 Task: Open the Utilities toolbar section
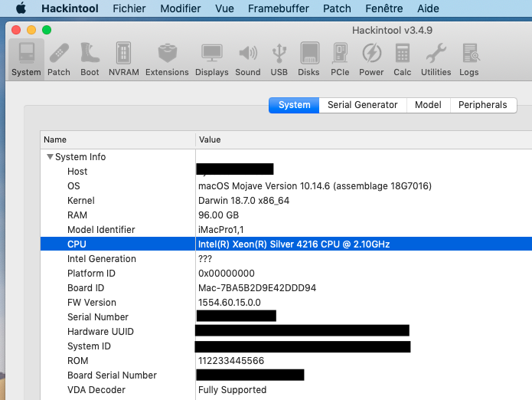point(436,60)
